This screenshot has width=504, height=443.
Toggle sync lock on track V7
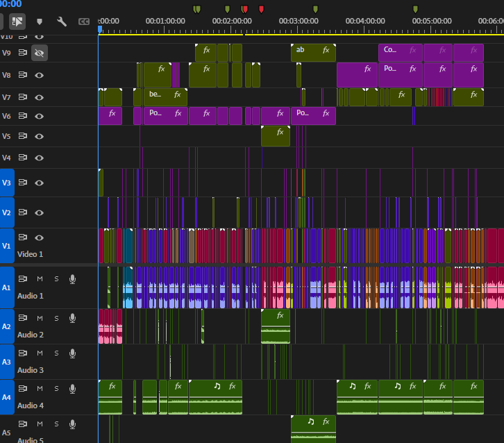tap(22, 97)
